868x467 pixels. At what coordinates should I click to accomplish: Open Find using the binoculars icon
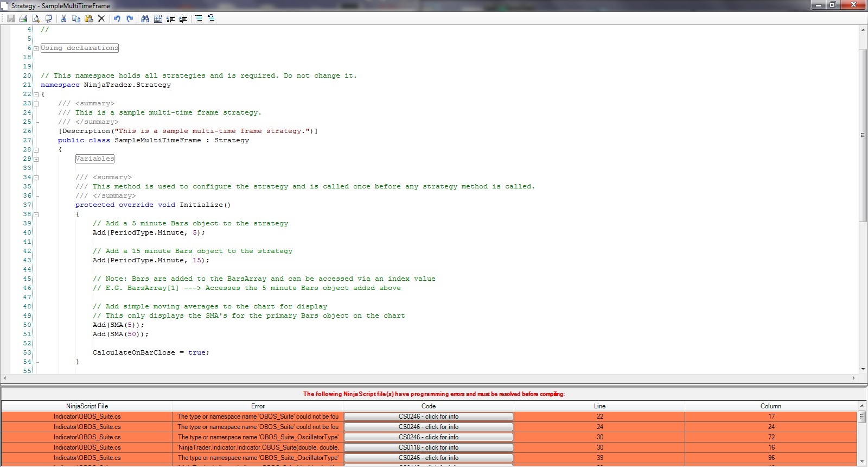pos(145,18)
